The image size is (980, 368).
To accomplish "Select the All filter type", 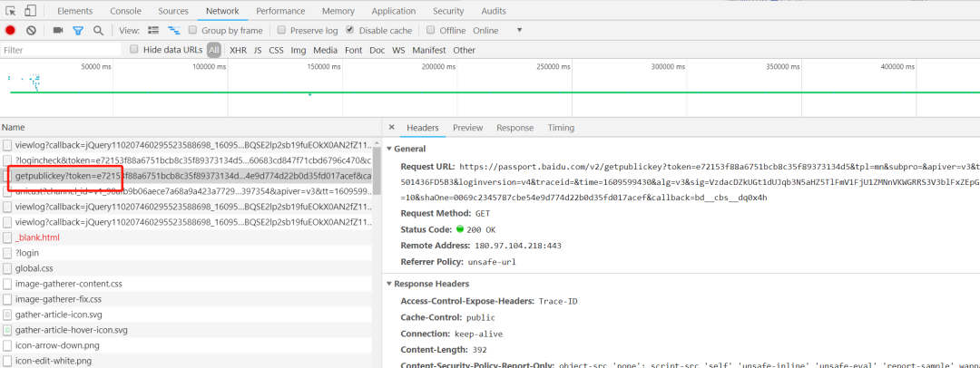I will coord(214,50).
